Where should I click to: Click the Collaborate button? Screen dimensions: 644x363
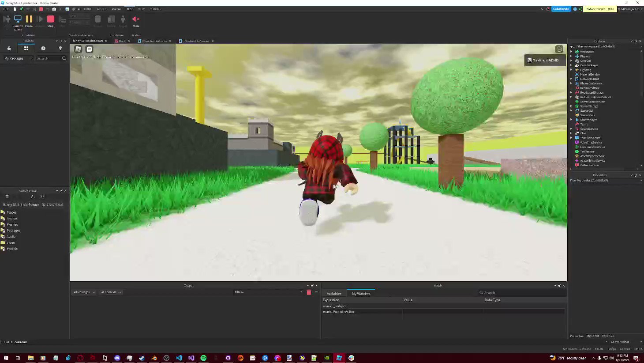click(561, 9)
